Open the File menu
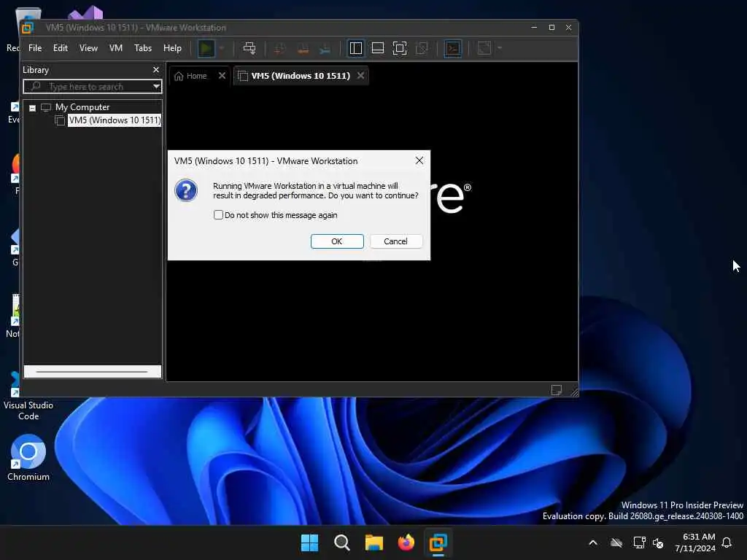Image resolution: width=747 pixels, height=560 pixels. (35, 48)
